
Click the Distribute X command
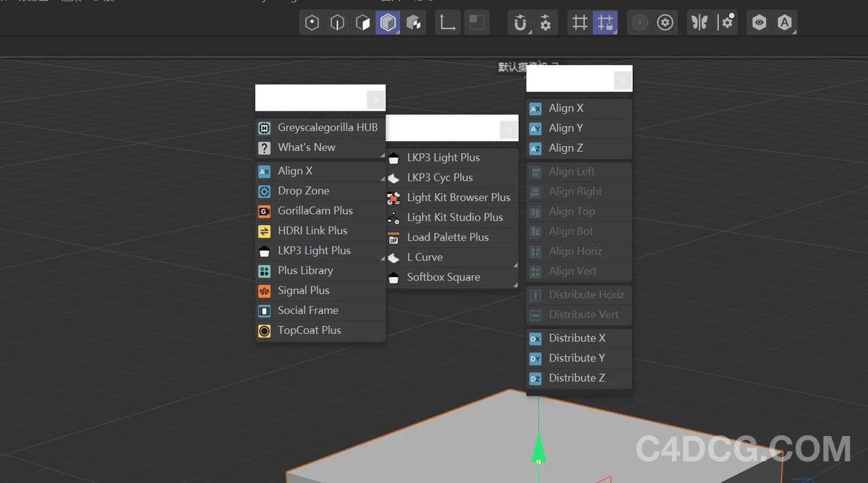point(576,338)
